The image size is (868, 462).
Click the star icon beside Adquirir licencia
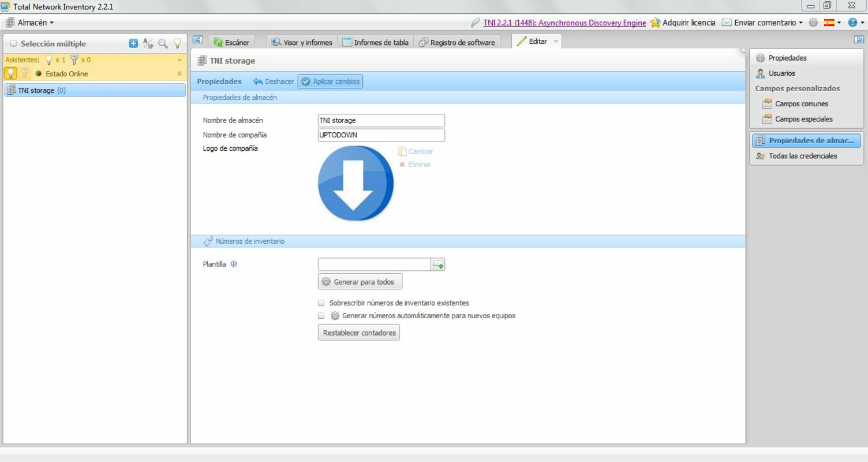pos(655,23)
